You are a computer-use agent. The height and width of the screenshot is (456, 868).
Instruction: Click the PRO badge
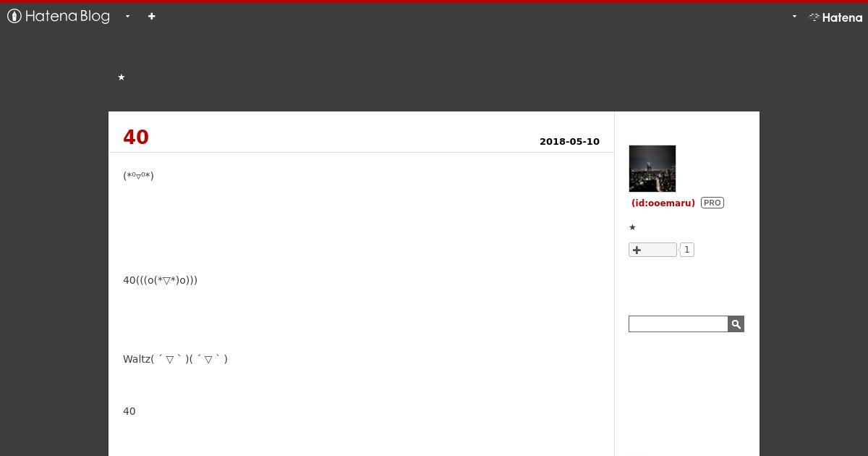(x=712, y=203)
